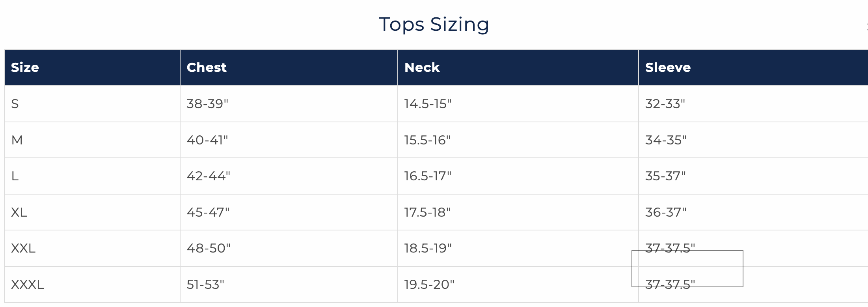The width and height of the screenshot is (868, 307).
Task: Select the XXXL size row label
Action: click(28, 285)
